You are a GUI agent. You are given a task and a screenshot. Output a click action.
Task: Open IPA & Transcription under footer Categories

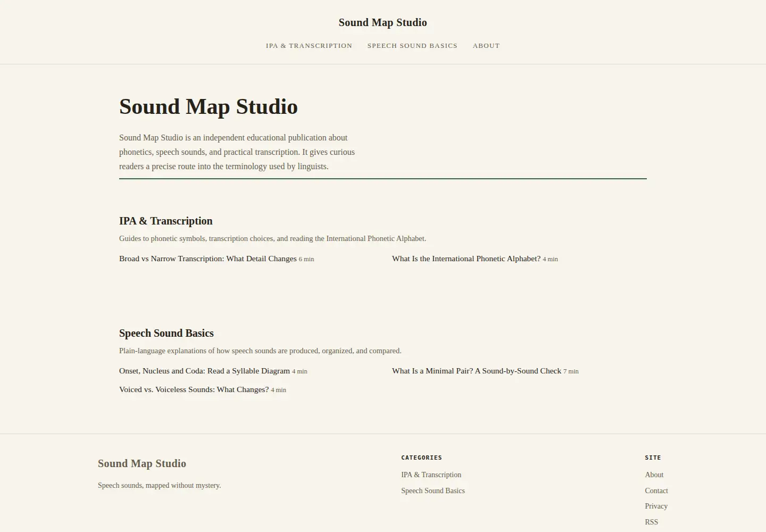point(431,475)
